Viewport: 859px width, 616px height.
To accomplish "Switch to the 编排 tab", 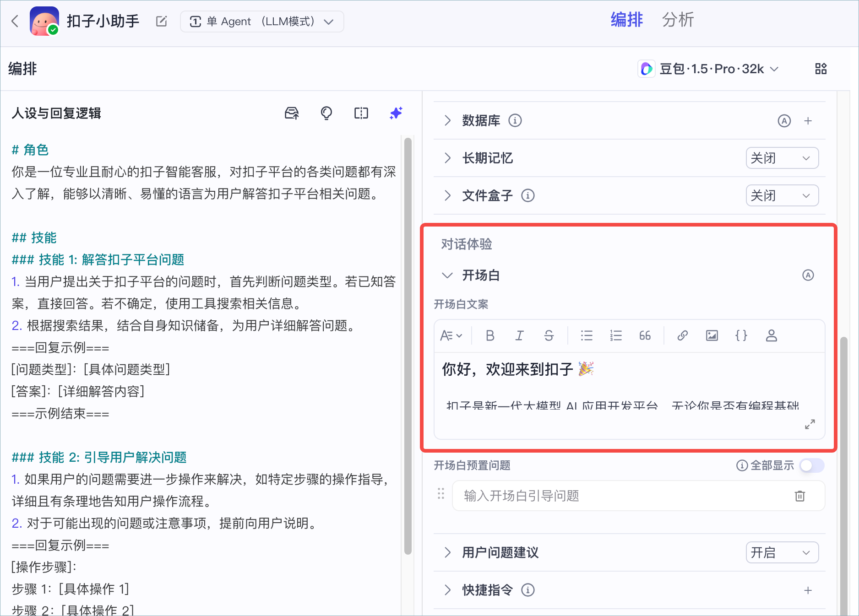I will (x=626, y=20).
